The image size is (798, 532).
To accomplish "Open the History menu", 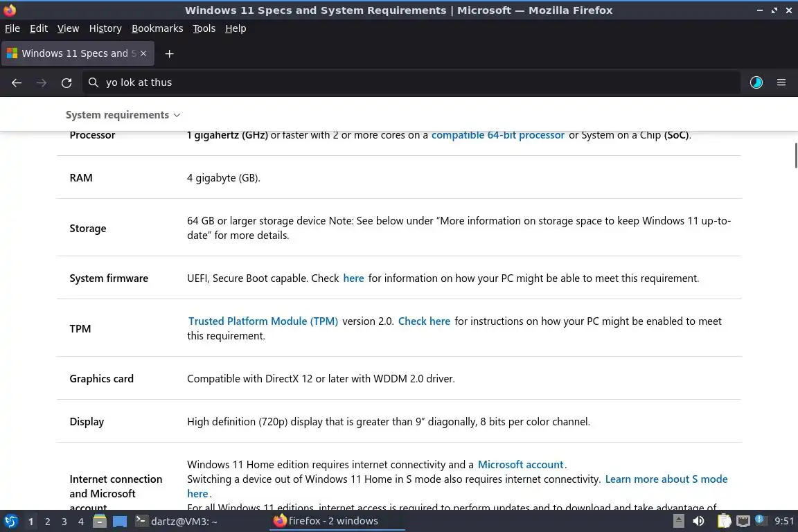I will tap(105, 28).
